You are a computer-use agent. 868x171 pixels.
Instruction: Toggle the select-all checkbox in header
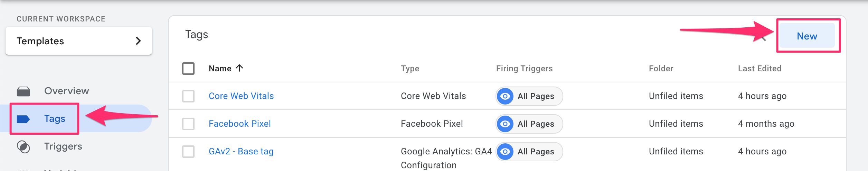click(188, 69)
